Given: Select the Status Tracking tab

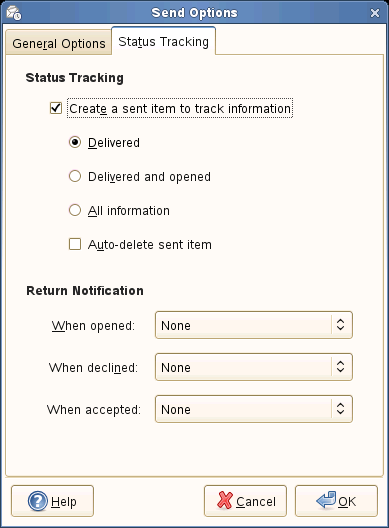Looking at the screenshot, I should 163,41.
